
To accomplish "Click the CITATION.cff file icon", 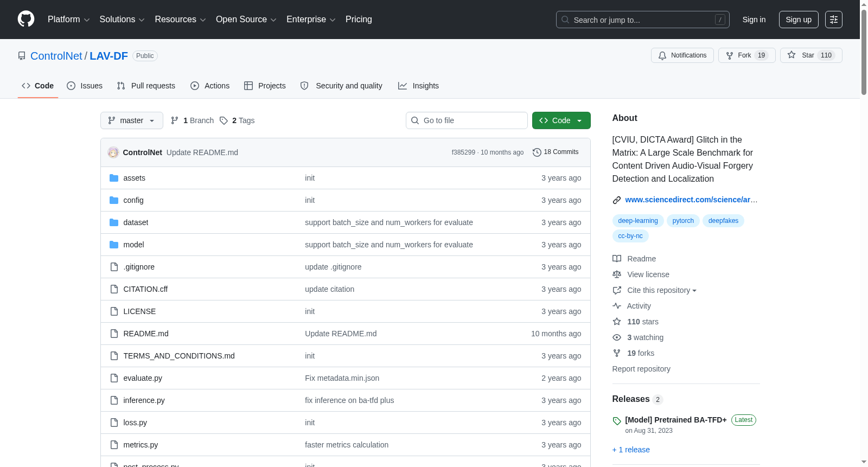I will pos(114,289).
